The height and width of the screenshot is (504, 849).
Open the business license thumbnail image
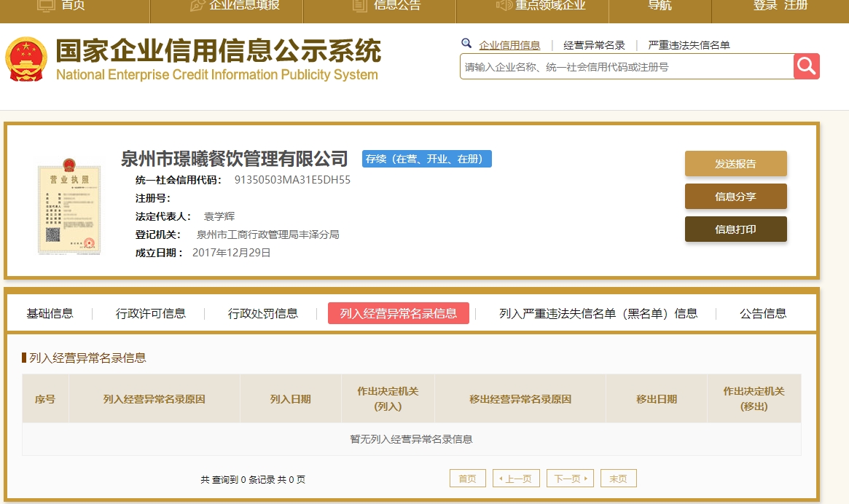tap(69, 206)
